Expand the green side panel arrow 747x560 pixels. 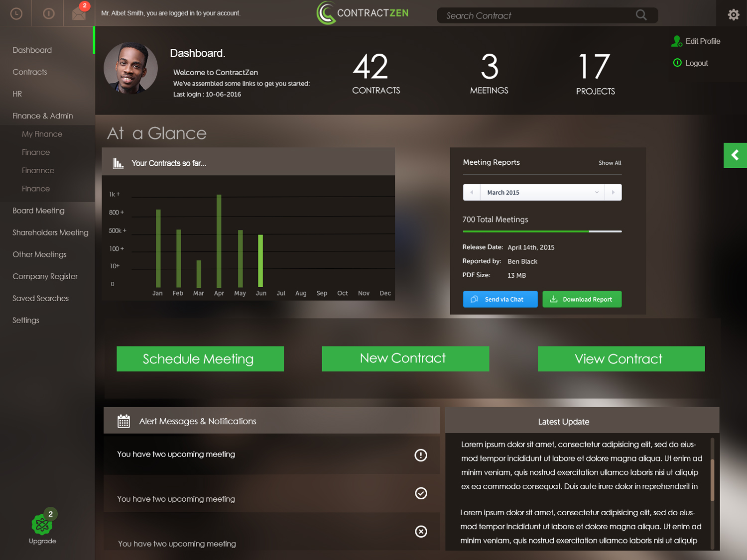(x=735, y=155)
